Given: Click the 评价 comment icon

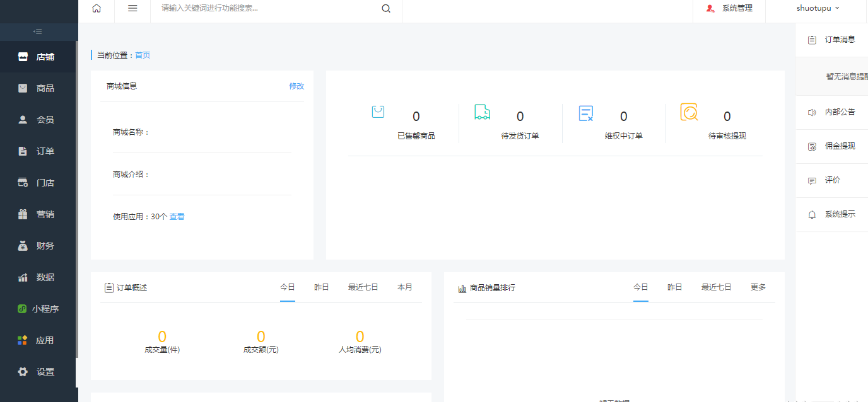Looking at the screenshot, I should (812, 180).
